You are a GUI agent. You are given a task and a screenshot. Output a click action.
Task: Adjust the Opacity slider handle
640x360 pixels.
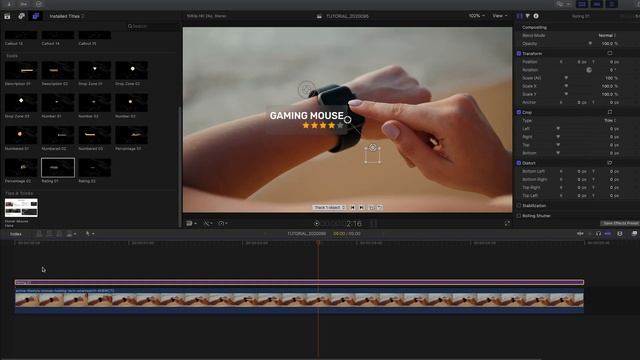pos(590,43)
